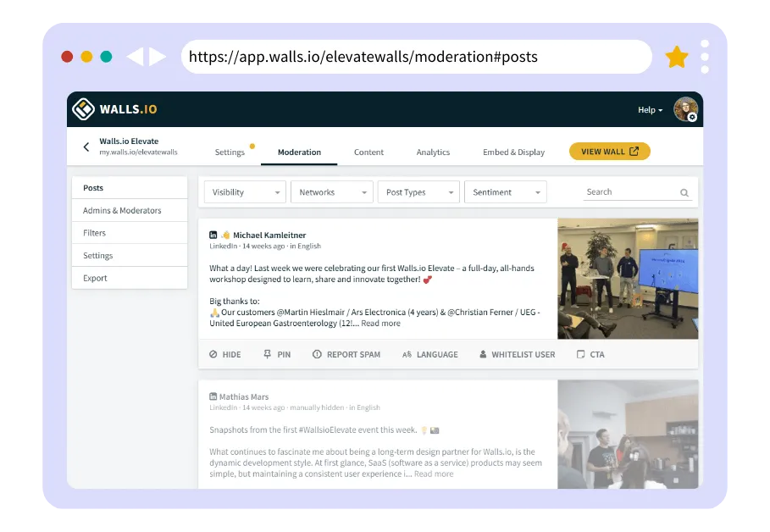Open the browser three-dot menu

coord(705,57)
